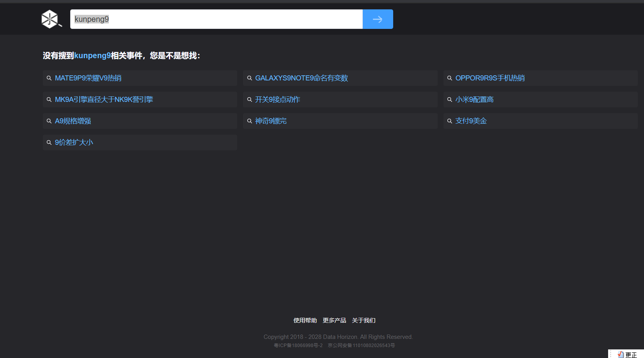Image resolution: width=644 pixels, height=358 pixels.
Task: Click the highlighted kunpeng9 keyword in the message
Action: click(x=92, y=55)
